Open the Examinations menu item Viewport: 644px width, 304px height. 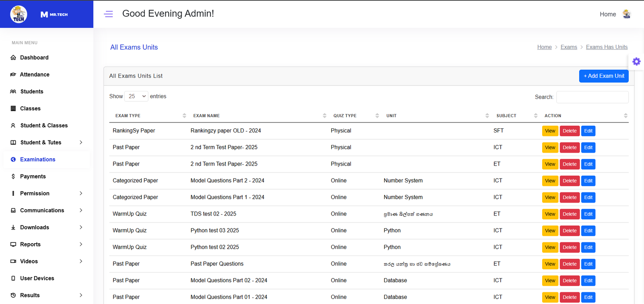[38, 159]
